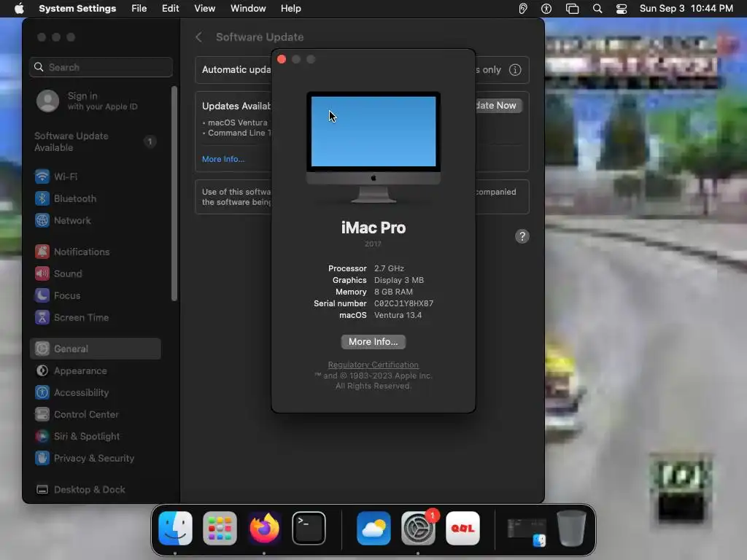Open Notifications bell icon in sidebar

click(x=42, y=252)
